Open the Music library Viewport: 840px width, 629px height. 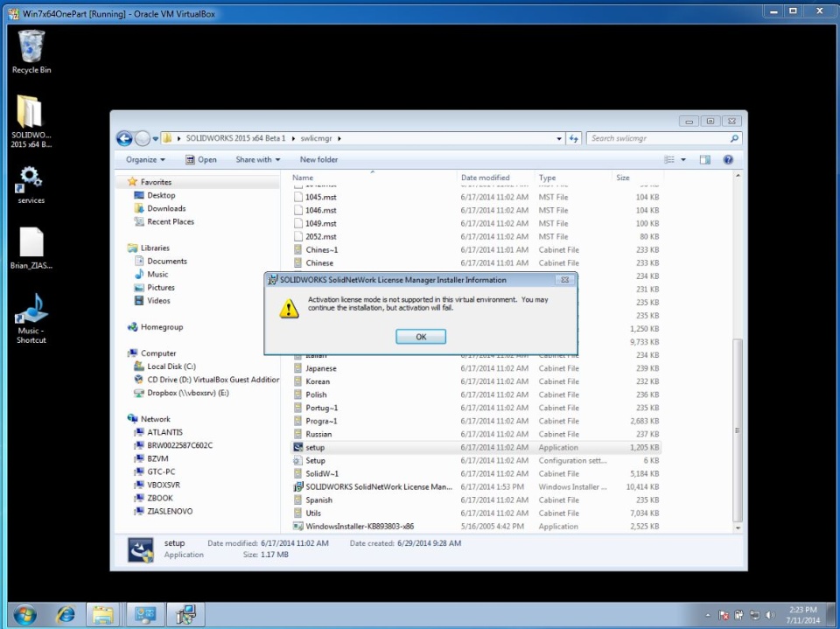click(157, 275)
